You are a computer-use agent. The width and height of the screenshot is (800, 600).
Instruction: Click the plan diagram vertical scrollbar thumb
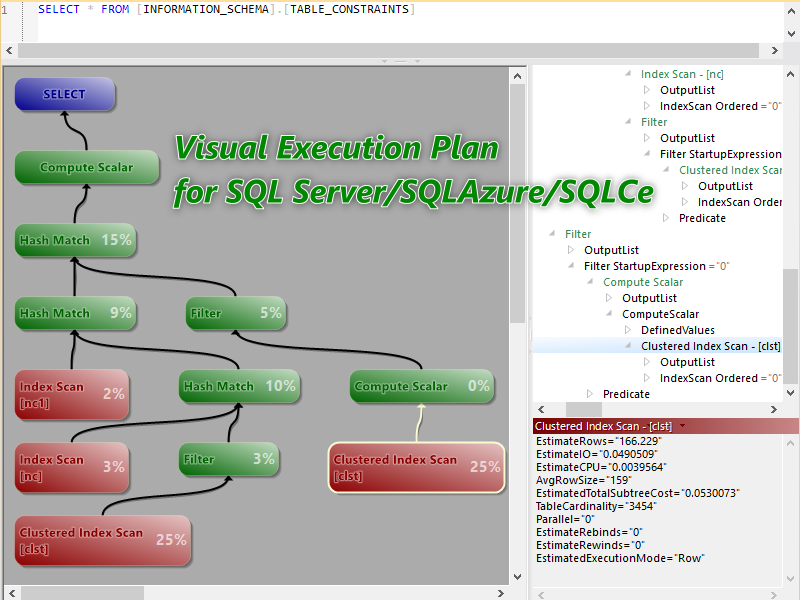coord(517,204)
